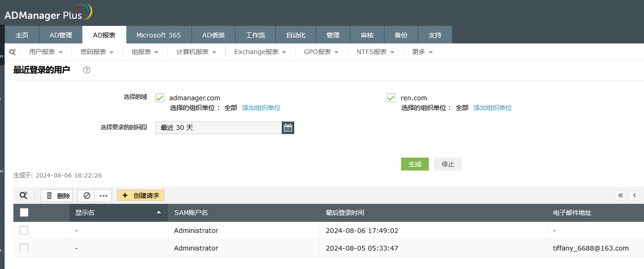
Task: Switch to 工作流 tab
Action: pos(255,35)
